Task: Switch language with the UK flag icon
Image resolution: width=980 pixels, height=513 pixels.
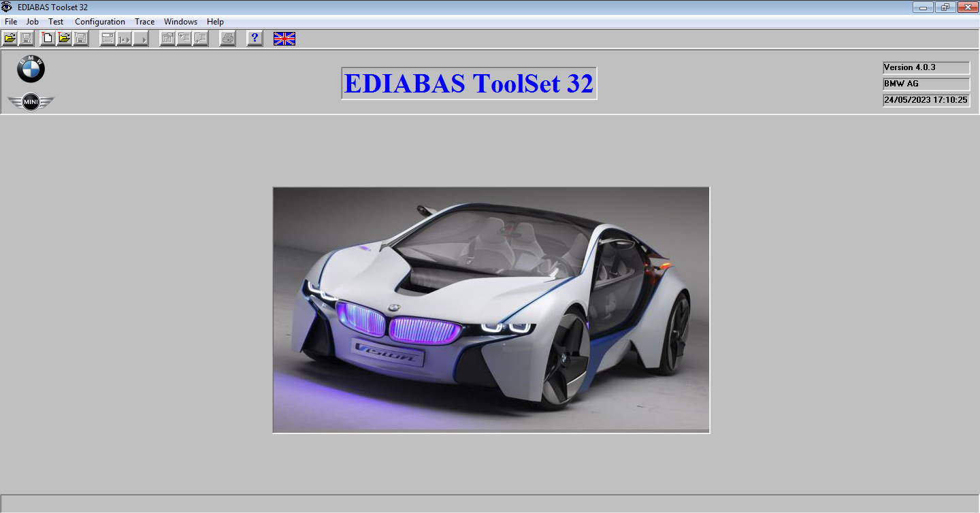Action: (284, 39)
